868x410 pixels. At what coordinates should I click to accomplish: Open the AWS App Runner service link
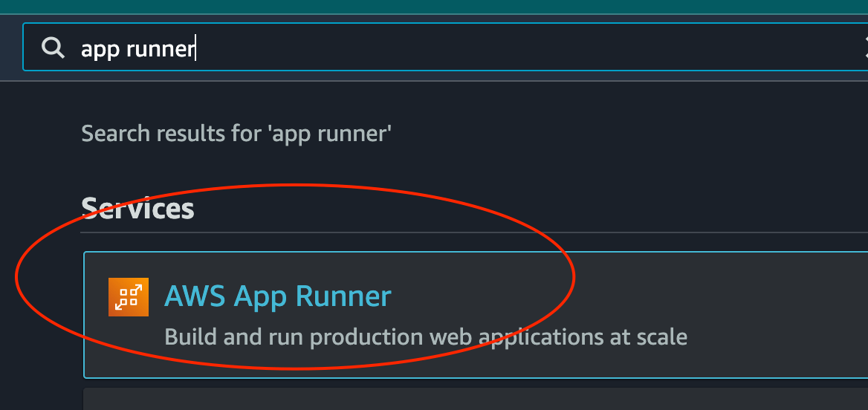(x=278, y=296)
